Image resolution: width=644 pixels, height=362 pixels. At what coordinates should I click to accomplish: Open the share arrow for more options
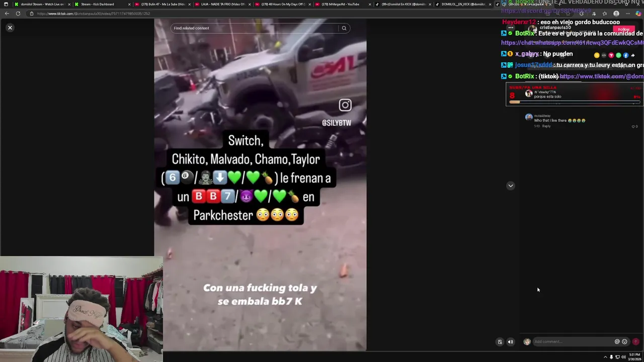633,55
